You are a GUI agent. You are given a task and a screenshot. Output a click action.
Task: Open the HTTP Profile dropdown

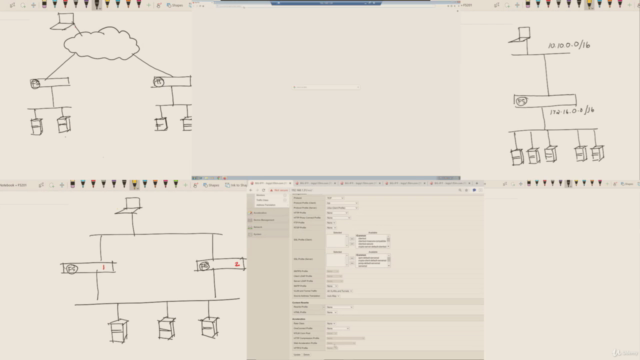pos(337,213)
